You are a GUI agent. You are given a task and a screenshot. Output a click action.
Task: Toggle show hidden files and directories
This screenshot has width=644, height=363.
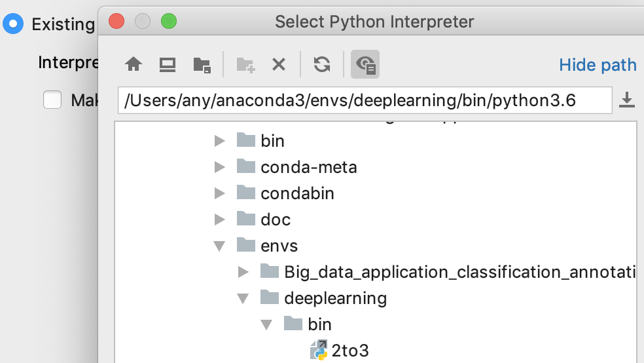(365, 64)
